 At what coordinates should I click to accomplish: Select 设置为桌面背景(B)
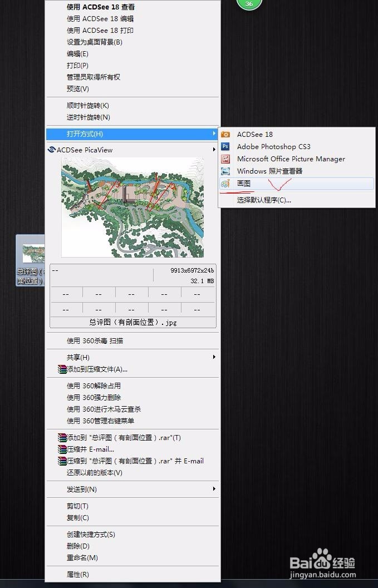(95, 42)
